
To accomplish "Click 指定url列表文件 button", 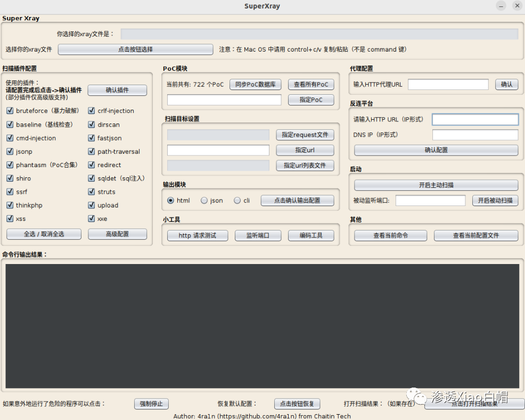I will pos(305,166).
